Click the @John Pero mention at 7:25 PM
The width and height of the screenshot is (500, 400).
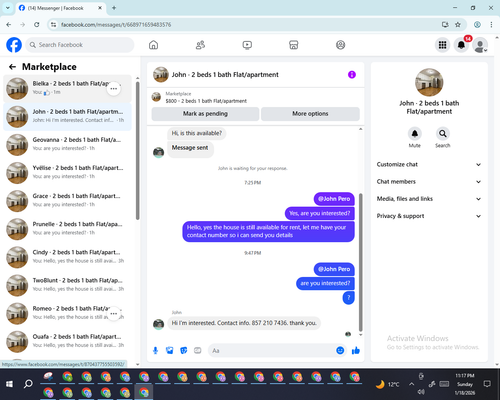pos(334,199)
